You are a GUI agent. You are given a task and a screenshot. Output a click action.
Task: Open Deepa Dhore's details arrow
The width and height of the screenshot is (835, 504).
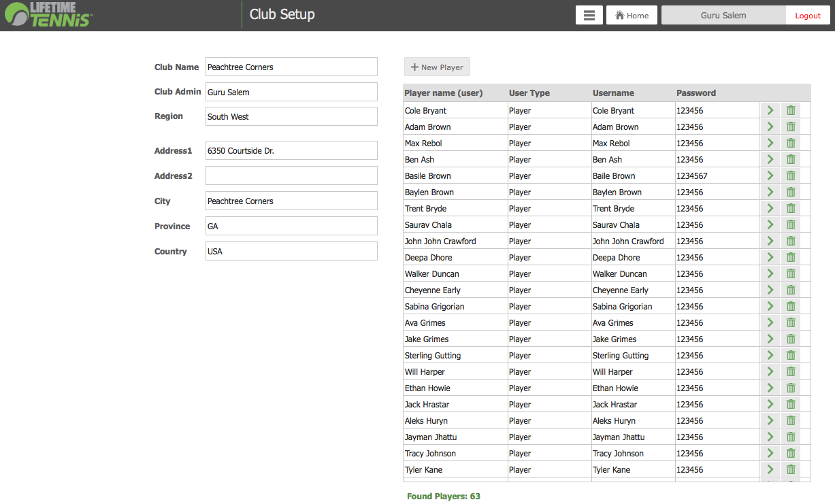(770, 257)
